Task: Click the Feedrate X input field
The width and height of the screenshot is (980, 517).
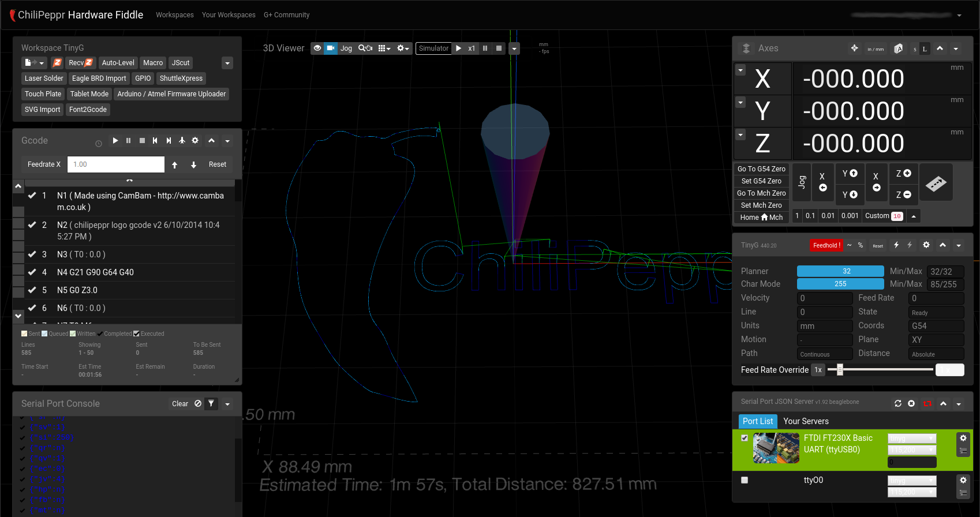Action: pos(116,164)
